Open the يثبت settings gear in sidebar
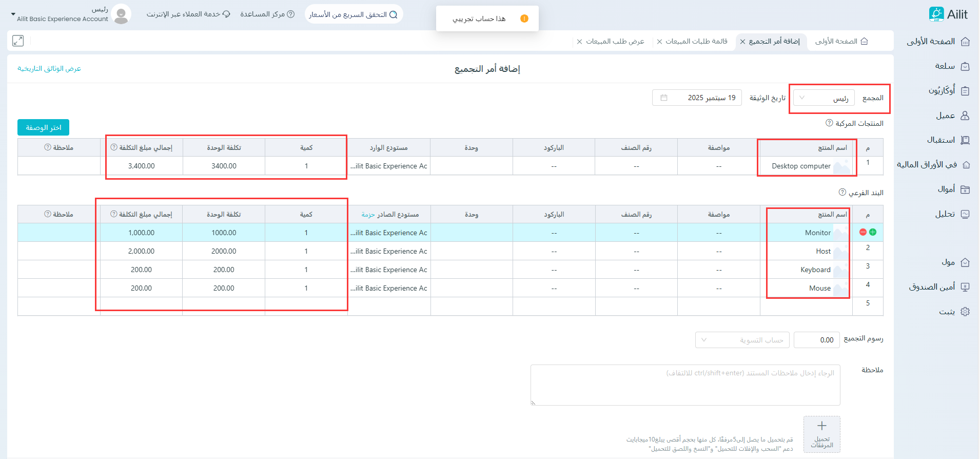Screen dimensions: 980x459 (x=965, y=312)
